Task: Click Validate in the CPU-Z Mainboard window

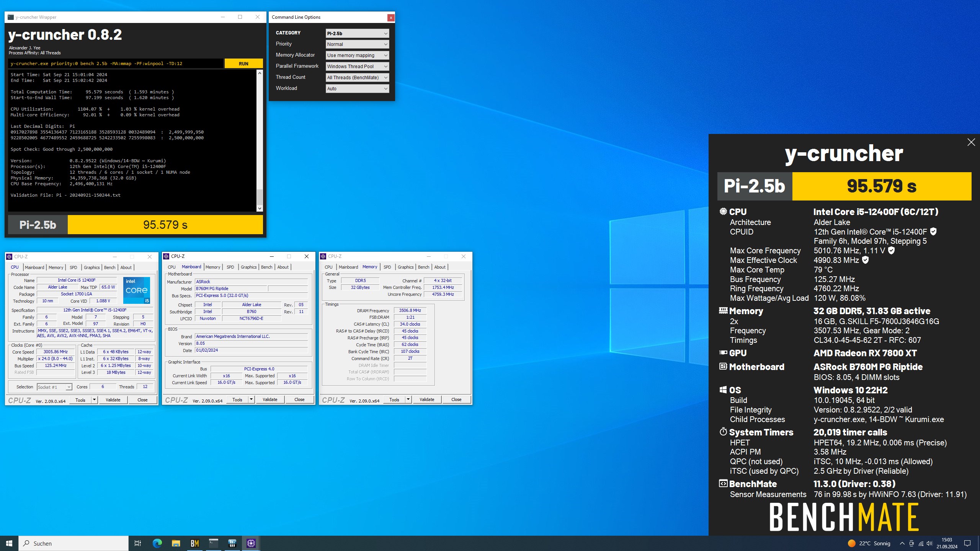Action: point(270,399)
